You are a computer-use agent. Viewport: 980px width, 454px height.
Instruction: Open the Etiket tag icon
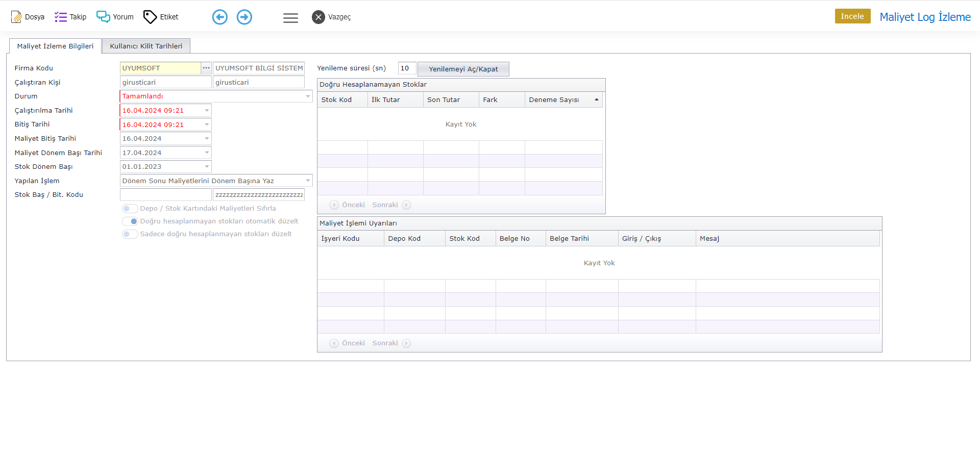[x=150, y=17]
